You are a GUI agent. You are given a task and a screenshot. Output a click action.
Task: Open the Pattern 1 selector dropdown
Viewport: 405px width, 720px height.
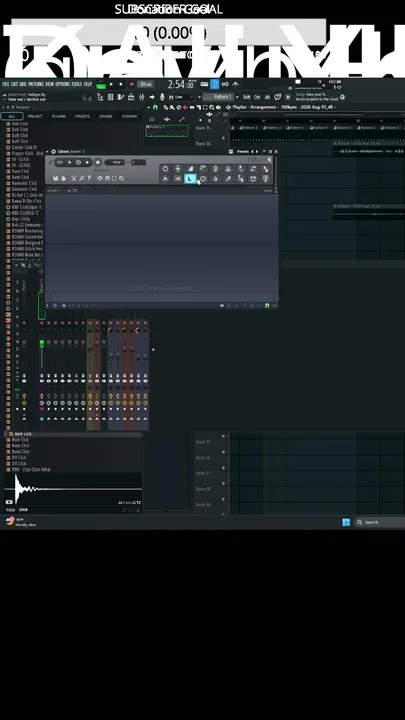tap(219, 97)
